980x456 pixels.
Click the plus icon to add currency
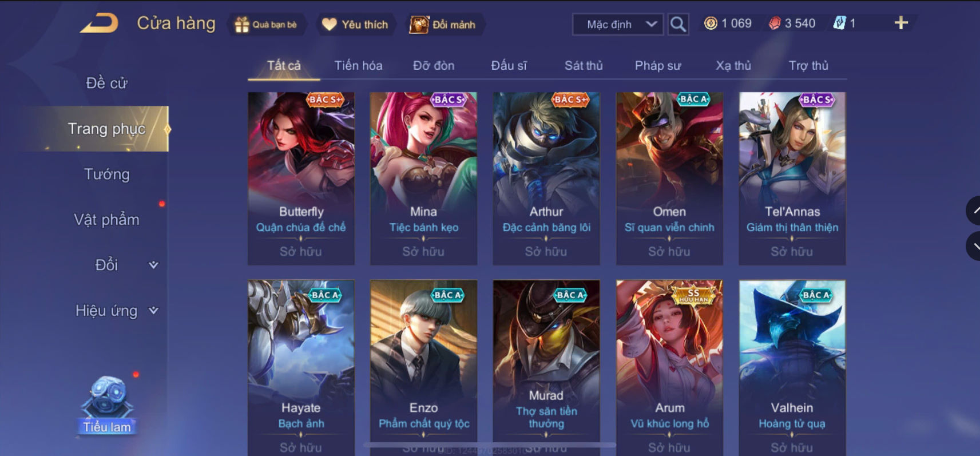point(901,23)
